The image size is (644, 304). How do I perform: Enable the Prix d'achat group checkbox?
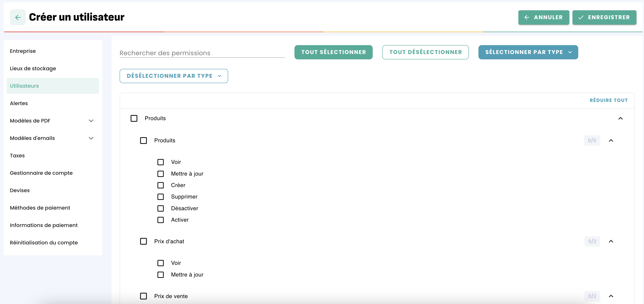coord(144,241)
